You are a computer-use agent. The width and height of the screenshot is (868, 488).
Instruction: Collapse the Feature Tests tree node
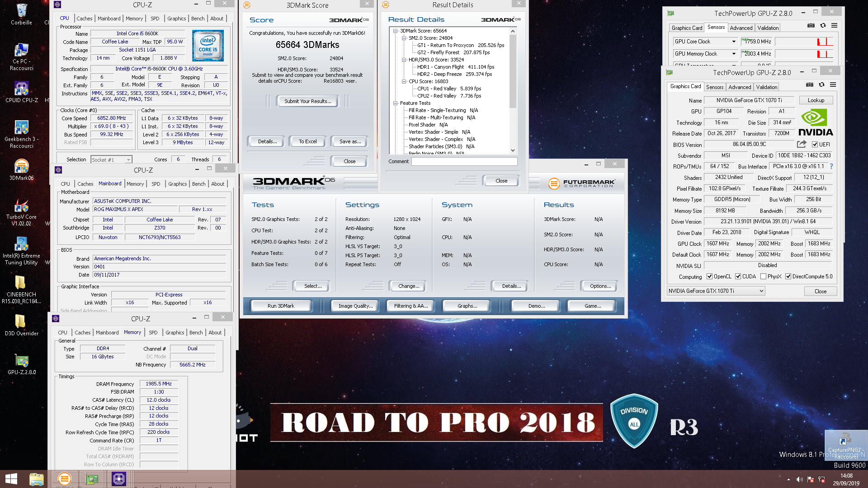point(395,103)
